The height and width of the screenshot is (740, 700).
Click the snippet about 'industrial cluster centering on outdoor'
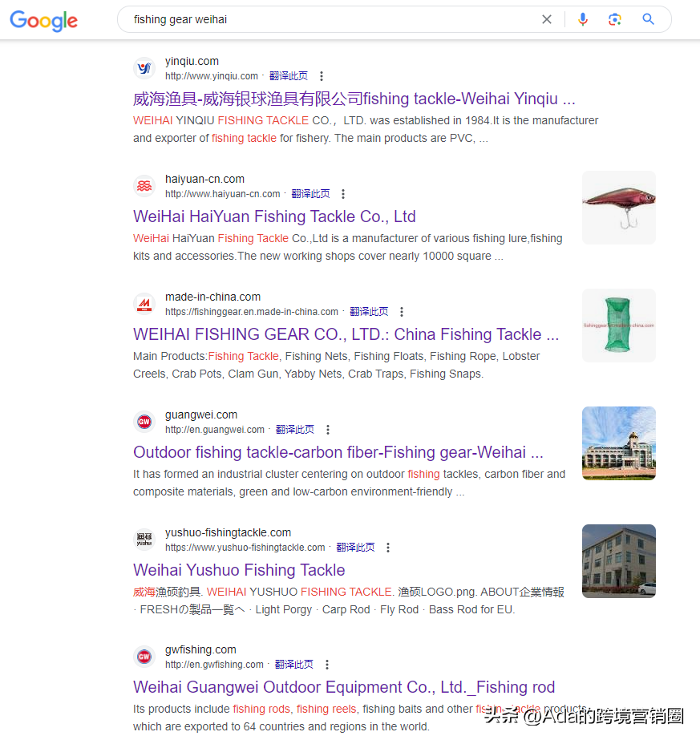pyautogui.click(x=350, y=483)
